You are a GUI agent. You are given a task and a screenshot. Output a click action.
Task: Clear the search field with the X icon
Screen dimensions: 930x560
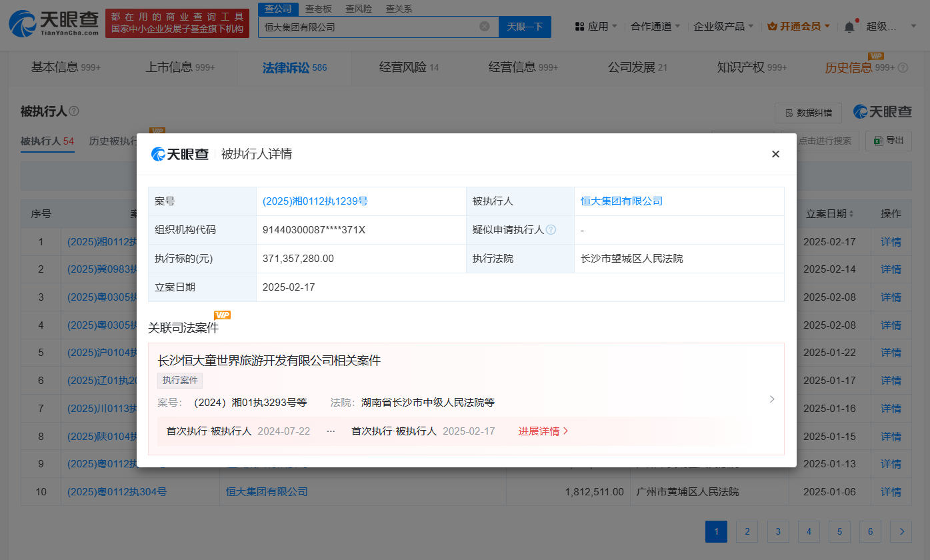click(485, 27)
